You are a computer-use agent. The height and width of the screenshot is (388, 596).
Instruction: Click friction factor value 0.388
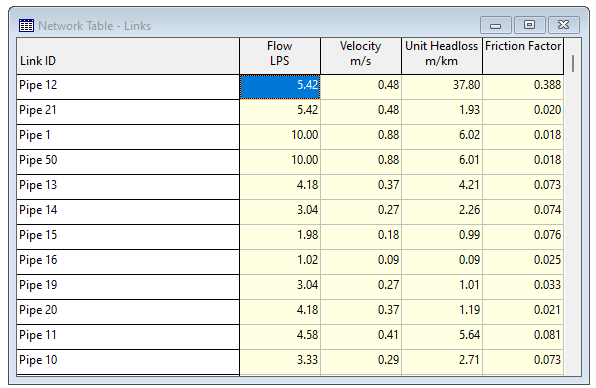(523, 87)
